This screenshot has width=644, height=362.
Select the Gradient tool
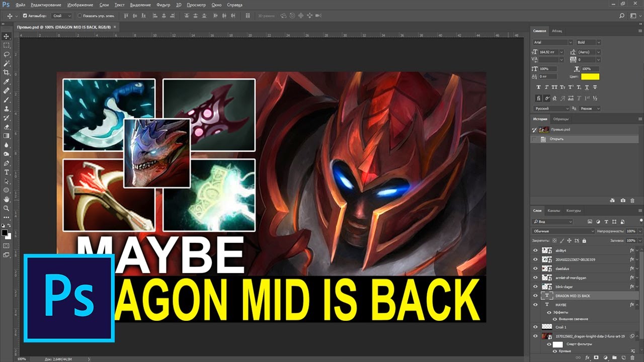click(x=7, y=136)
